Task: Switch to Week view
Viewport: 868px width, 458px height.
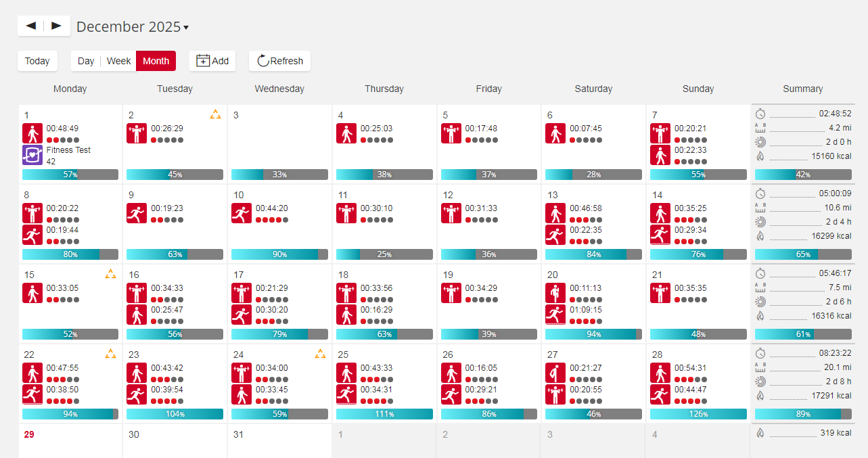Action: (x=118, y=61)
